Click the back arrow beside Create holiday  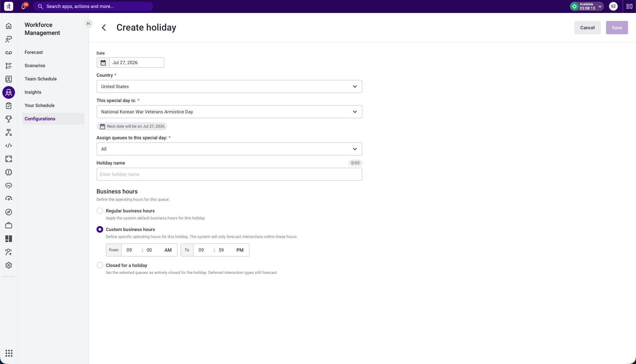(104, 28)
